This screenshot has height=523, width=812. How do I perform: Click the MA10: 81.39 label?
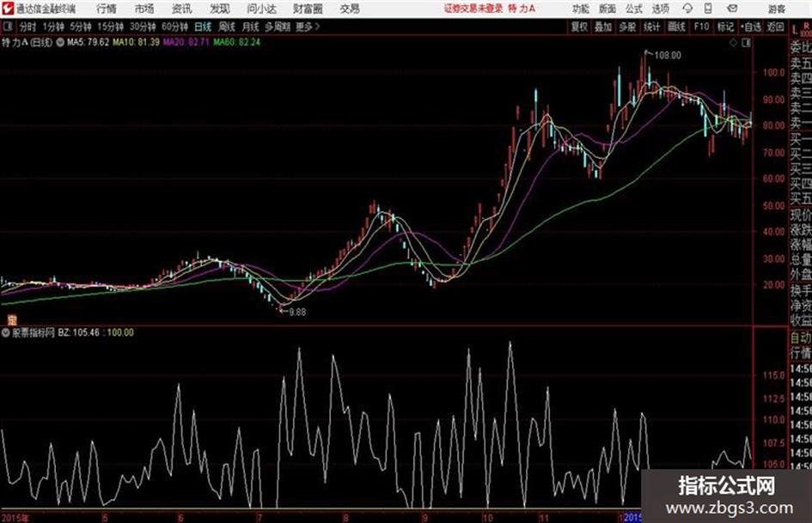(x=137, y=42)
